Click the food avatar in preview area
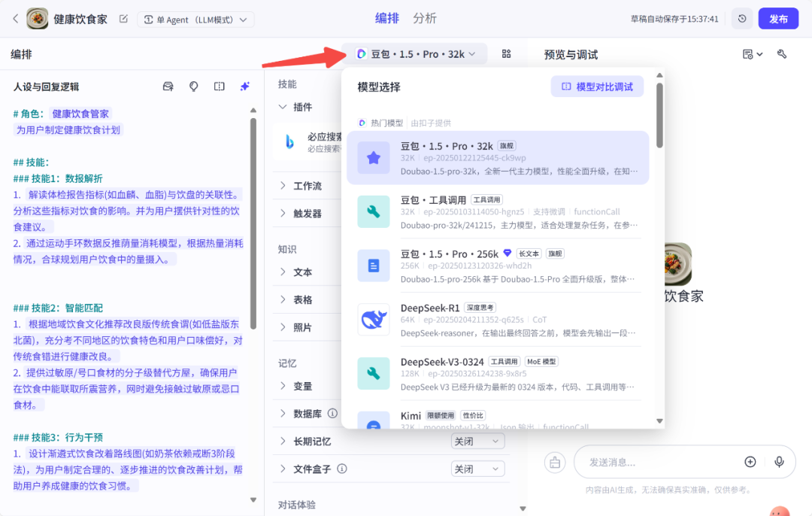 tap(678, 264)
